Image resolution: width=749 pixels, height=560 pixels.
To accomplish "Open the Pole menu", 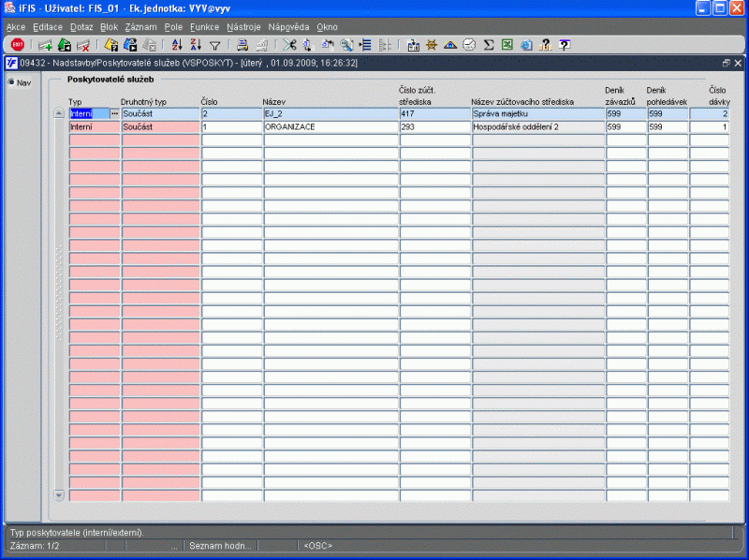I will (x=173, y=27).
